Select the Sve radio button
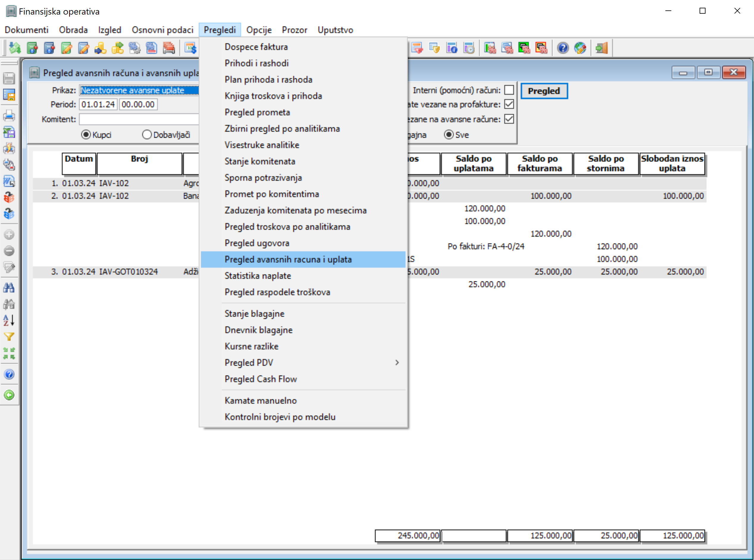 (x=449, y=135)
